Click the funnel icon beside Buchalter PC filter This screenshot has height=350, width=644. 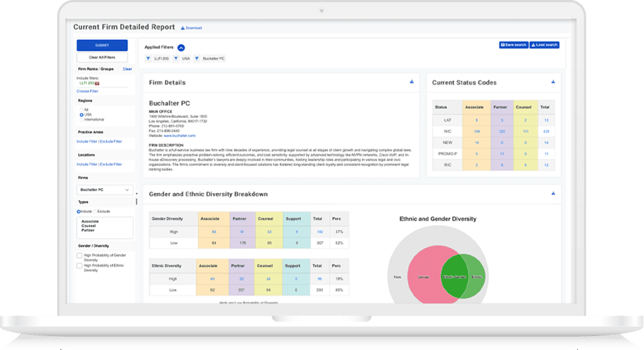pyautogui.click(x=197, y=59)
